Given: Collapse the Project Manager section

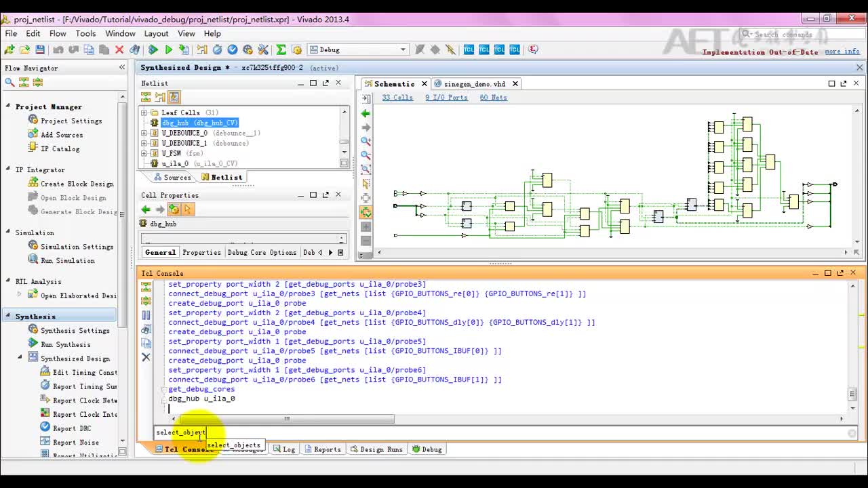Looking at the screenshot, I should pos(8,106).
